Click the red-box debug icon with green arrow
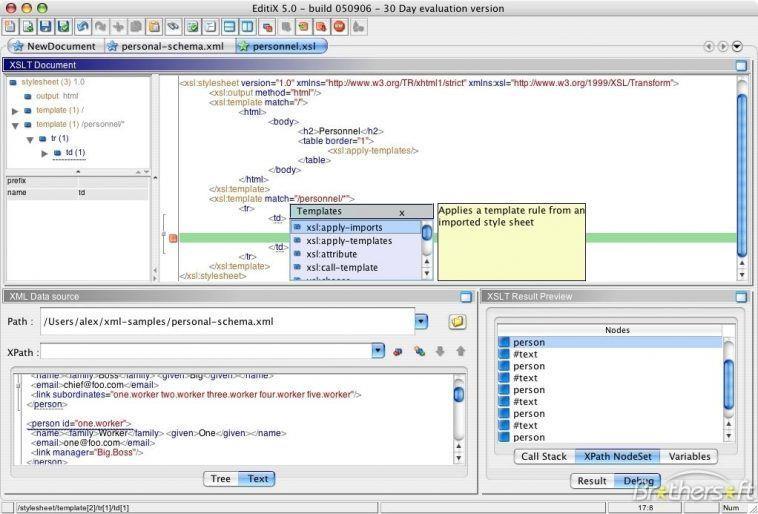Image resolution: width=758 pixels, height=514 pixels. coord(304,26)
